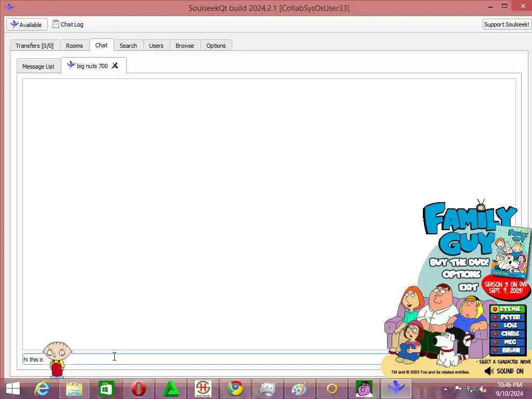The image size is (532, 399).
Task: Select Meg in the character list
Action: click(x=508, y=342)
